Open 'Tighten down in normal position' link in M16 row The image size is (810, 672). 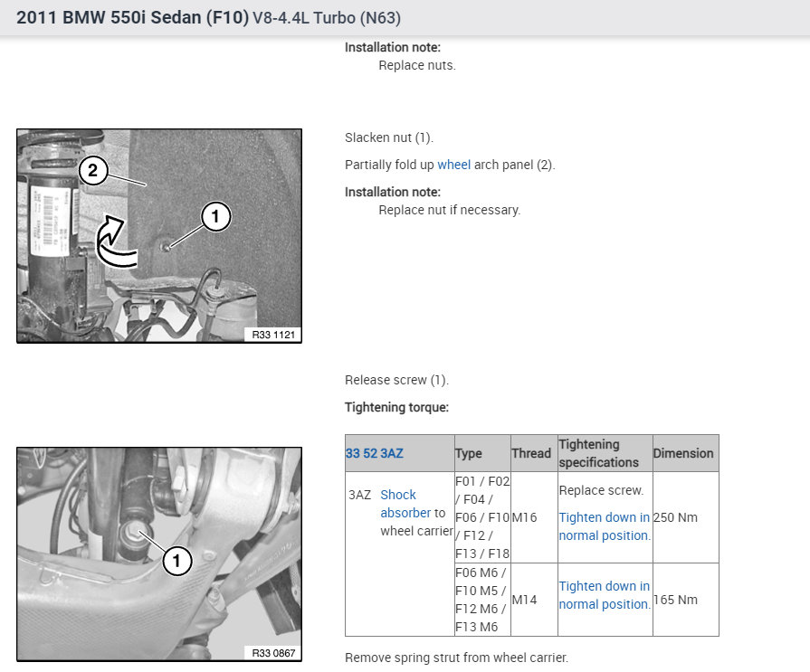coord(605,526)
